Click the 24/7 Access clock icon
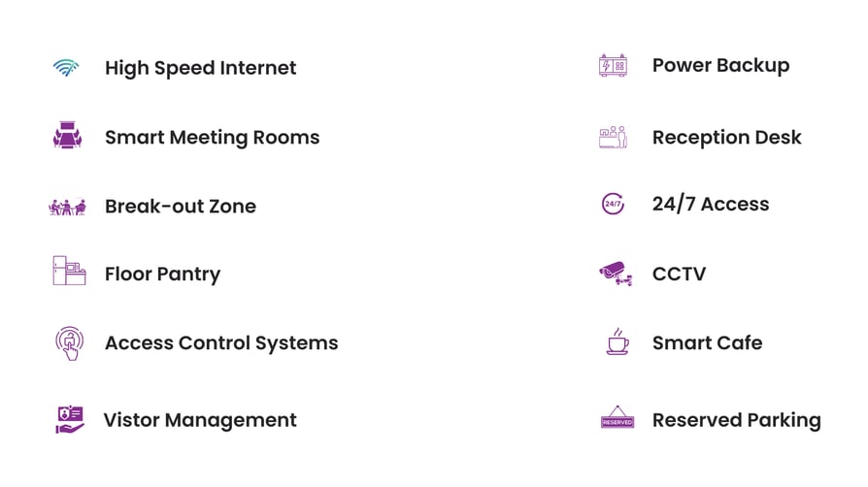 613,205
